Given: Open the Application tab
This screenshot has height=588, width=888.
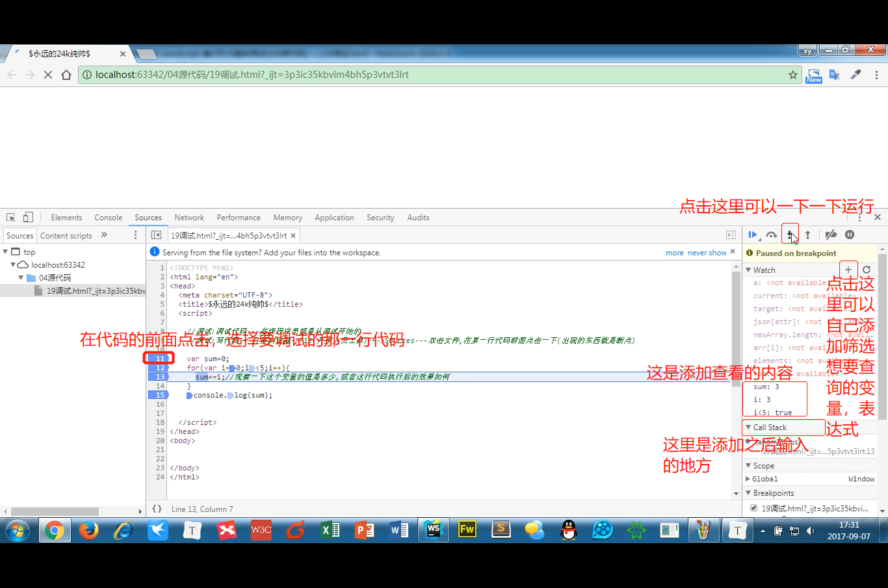Looking at the screenshot, I should tap(334, 218).
